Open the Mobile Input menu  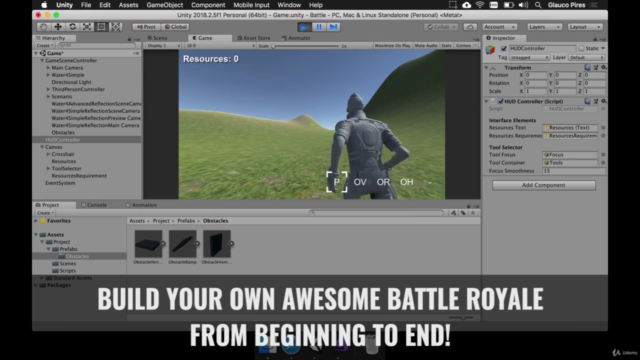(x=251, y=5)
